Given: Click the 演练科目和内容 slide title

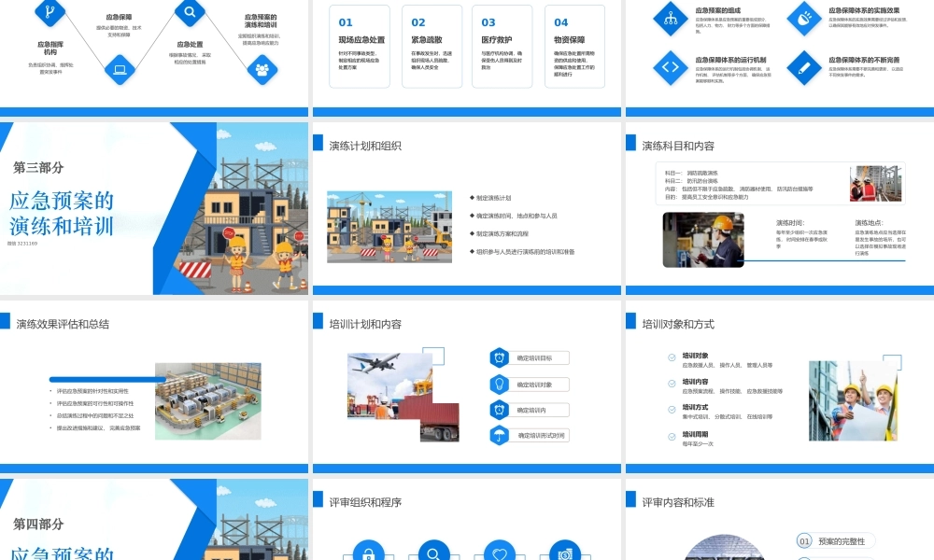Looking at the screenshot, I should pos(678,146).
